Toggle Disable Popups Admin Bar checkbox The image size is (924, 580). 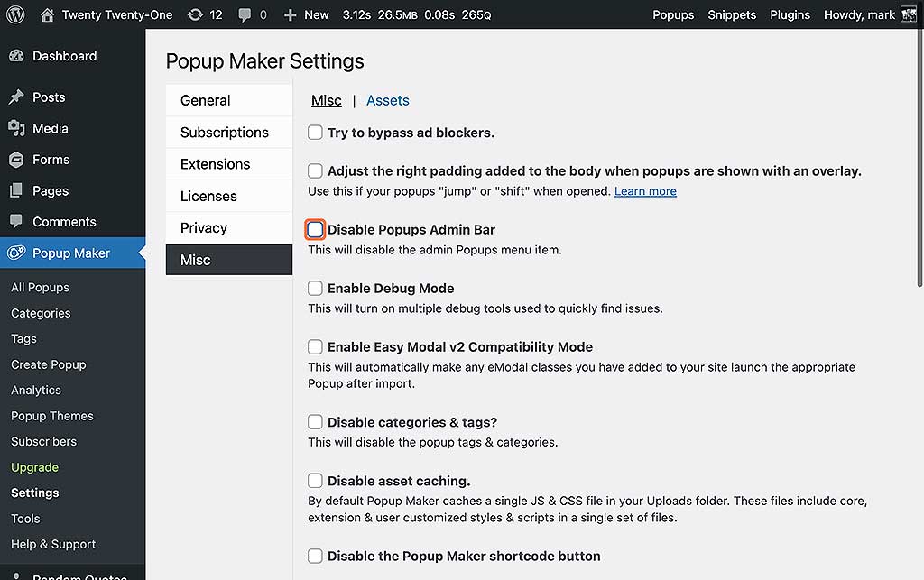315,230
